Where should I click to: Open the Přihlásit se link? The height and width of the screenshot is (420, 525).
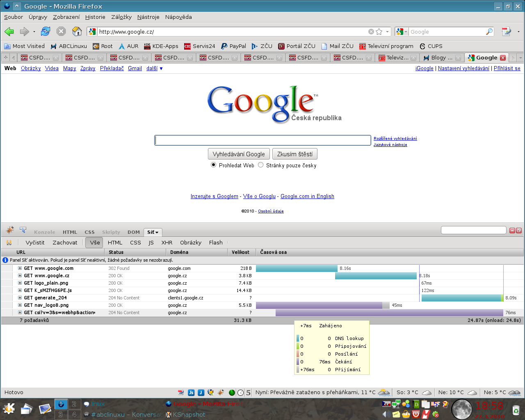click(507, 68)
